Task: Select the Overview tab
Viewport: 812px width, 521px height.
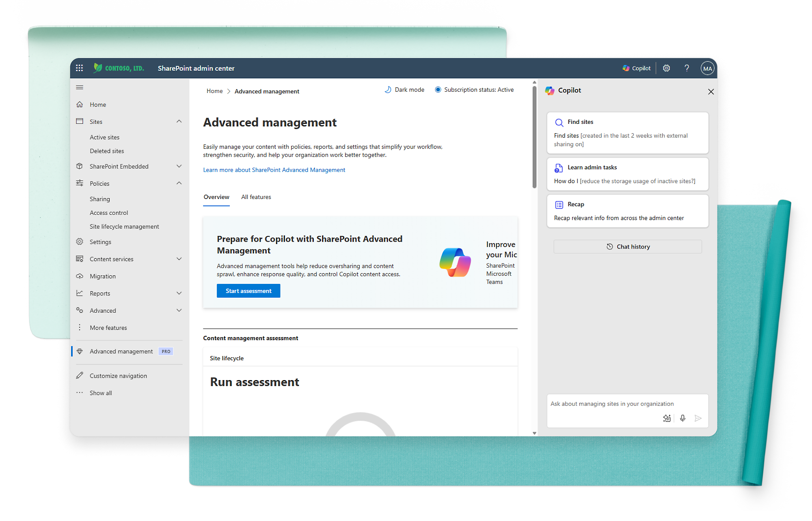Action: (216, 197)
